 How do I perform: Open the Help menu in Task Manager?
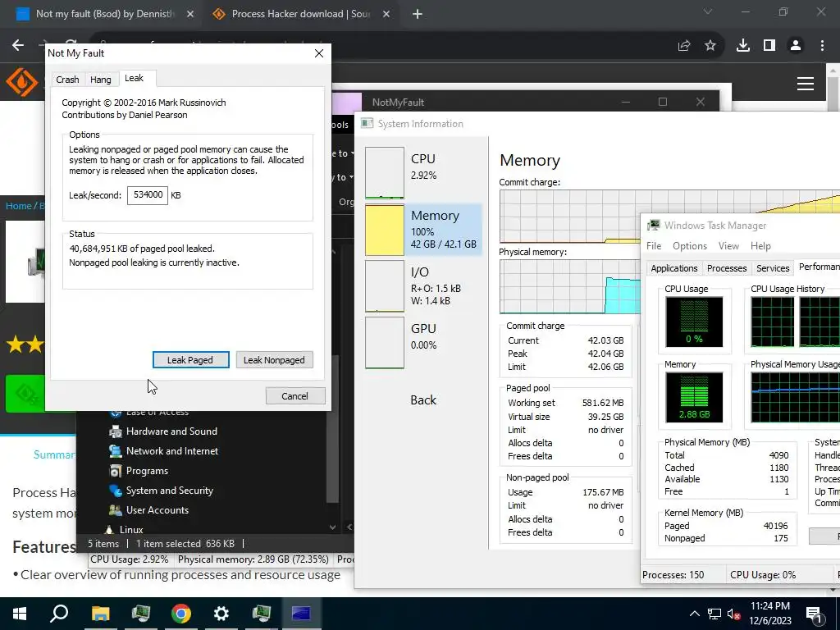point(760,246)
